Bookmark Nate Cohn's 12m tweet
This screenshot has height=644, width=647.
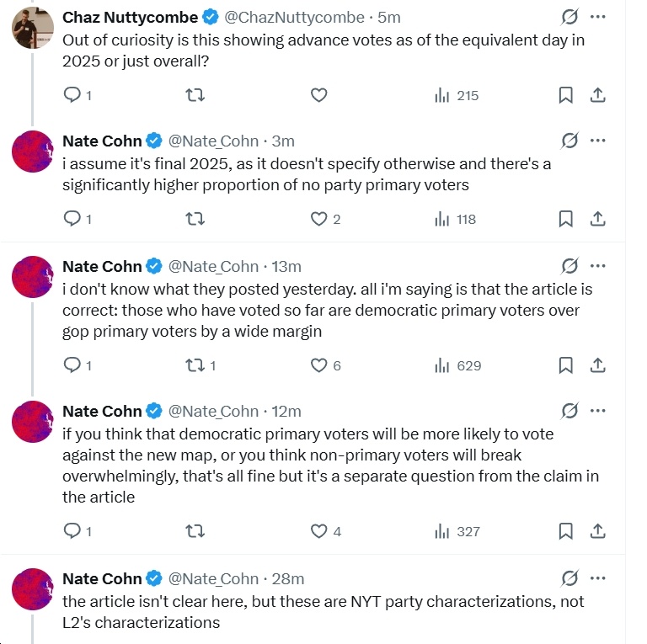coord(566,531)
